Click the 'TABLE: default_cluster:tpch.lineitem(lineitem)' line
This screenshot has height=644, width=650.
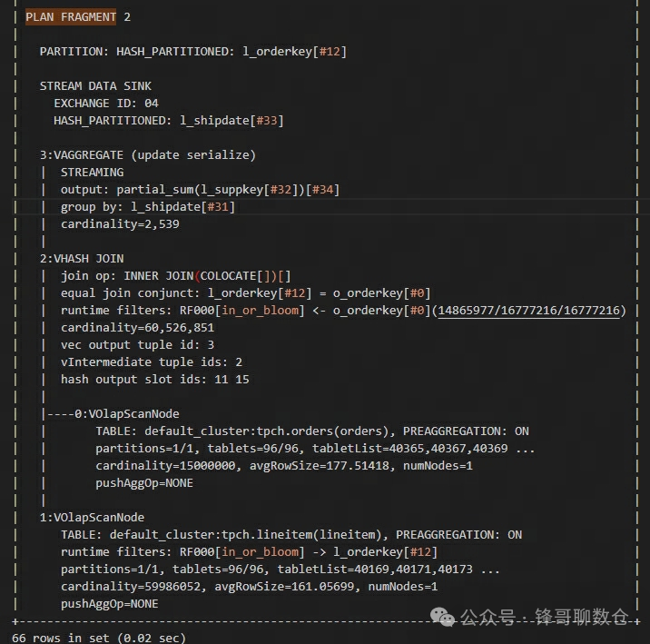pos(291,535)
